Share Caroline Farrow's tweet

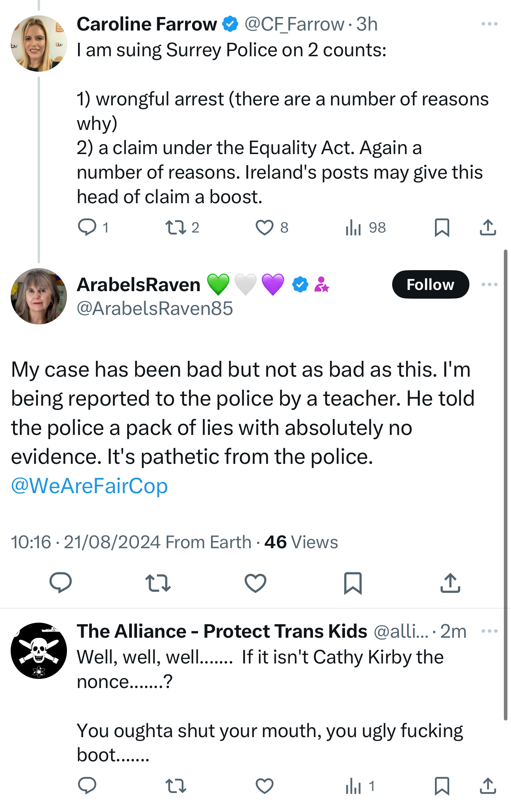(488, 227)
